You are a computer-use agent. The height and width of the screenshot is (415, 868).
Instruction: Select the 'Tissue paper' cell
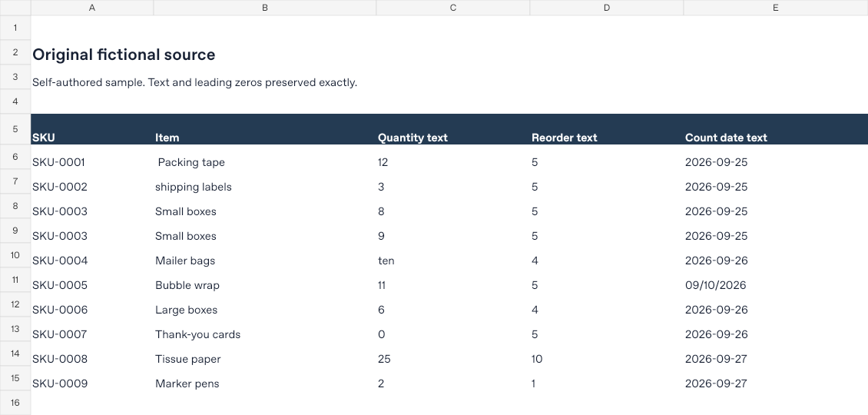(264, 354)
